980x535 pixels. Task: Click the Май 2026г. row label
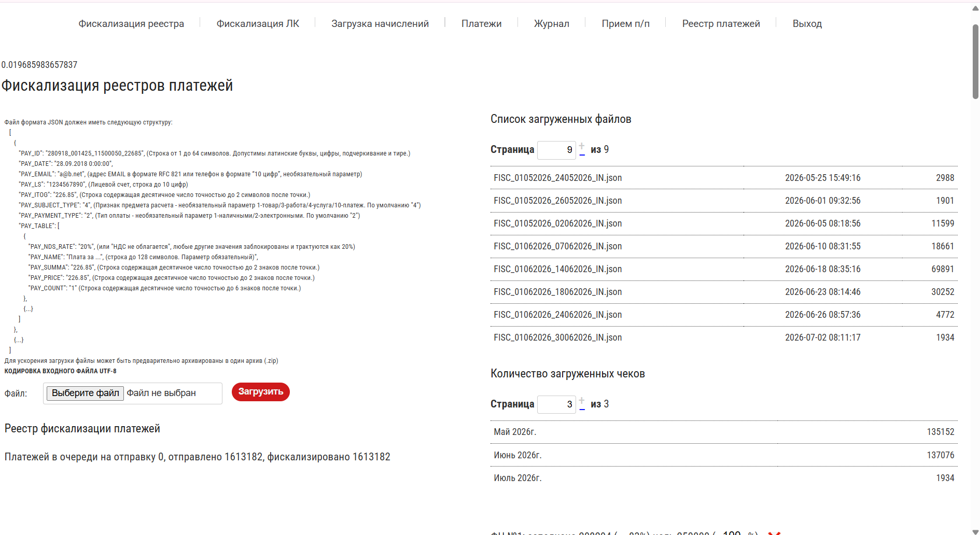pos(515,432)
